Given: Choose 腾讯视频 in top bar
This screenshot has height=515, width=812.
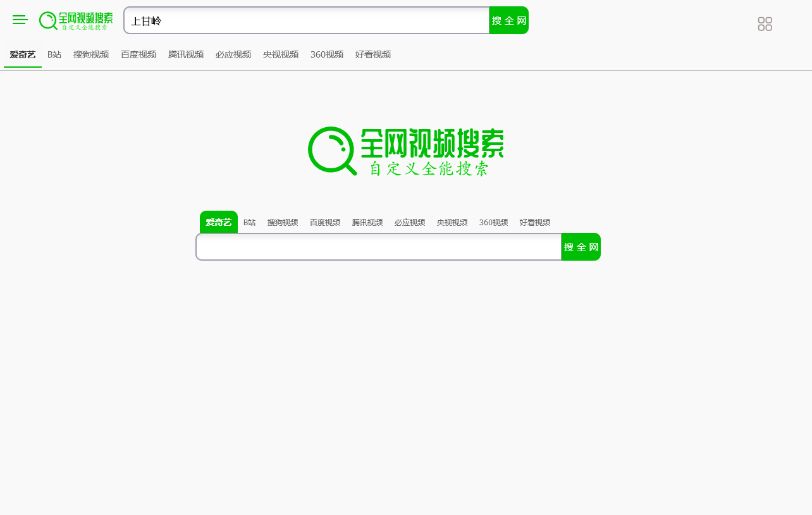Looking at the screenshot, I should [x=186, y=54].
